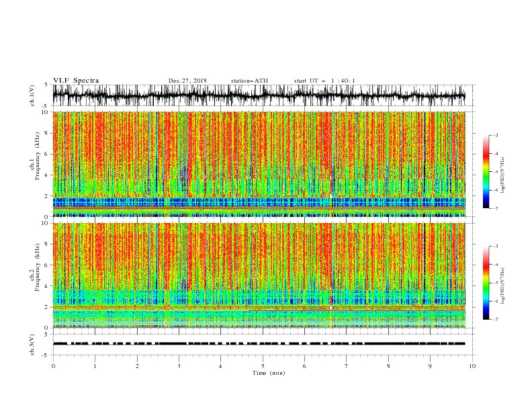Click the "5" tick of the ch.1(V) axis
Image resolution: width=532 pixels, height=411 pixels.
pos(46,85)
